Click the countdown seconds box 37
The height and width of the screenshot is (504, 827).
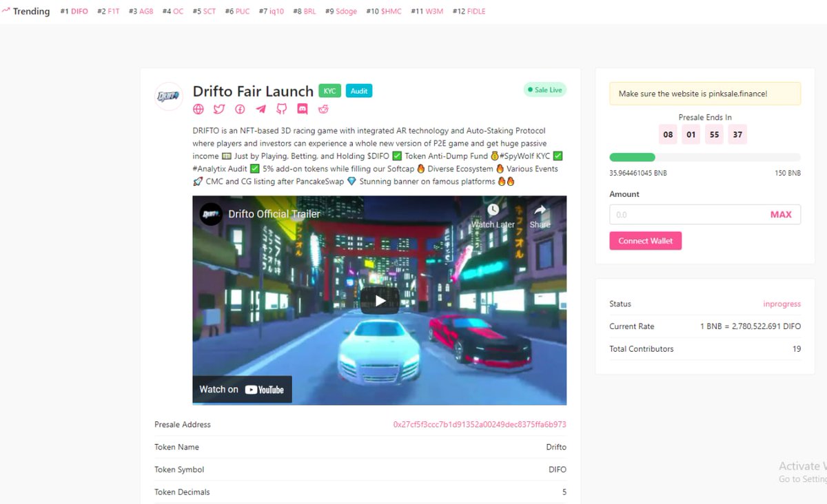point(737,134)
